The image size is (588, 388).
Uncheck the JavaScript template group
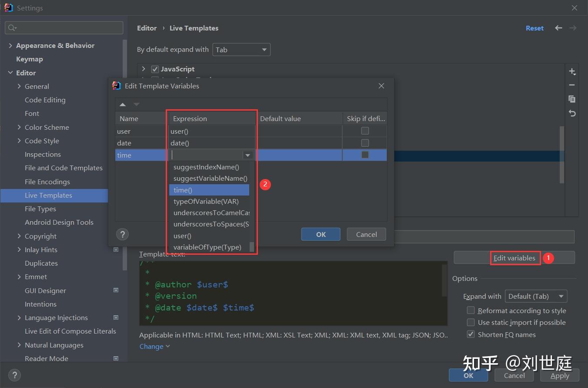[x=155, y=69]
